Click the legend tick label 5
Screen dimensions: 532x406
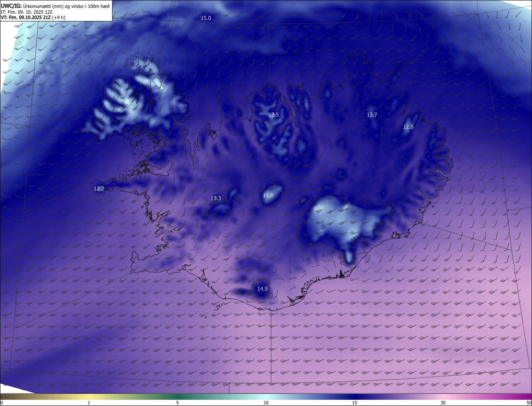tap(177, 403)
